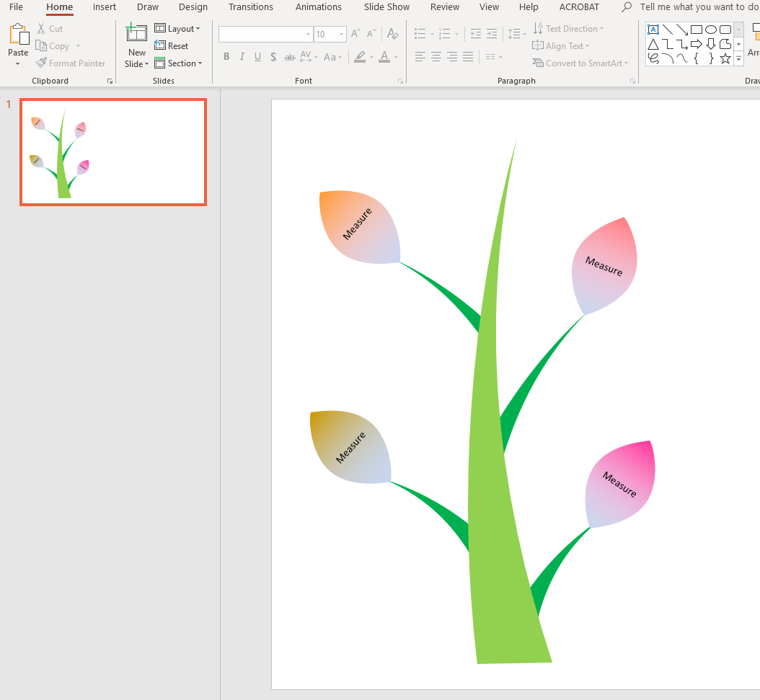Click the Bullets list icon

click(420, 34)
